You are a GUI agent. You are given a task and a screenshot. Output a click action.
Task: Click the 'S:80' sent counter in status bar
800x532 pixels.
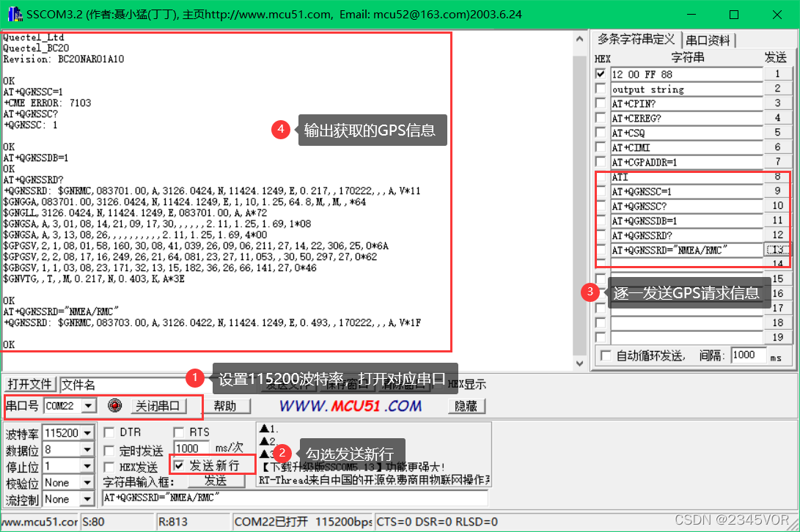pyautogui.click(x=93, y=522)
